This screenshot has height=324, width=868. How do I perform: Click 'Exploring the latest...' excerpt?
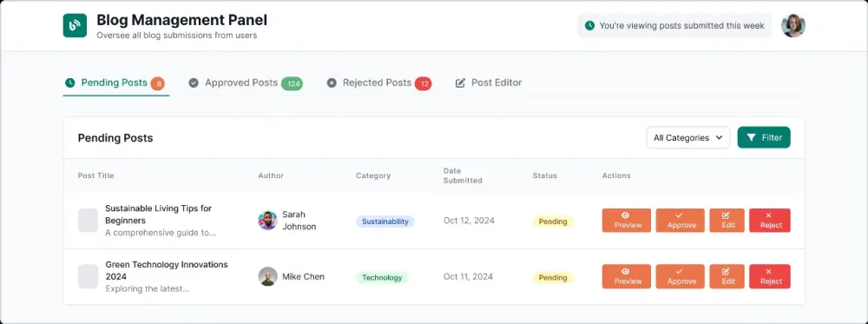point(148,288)
